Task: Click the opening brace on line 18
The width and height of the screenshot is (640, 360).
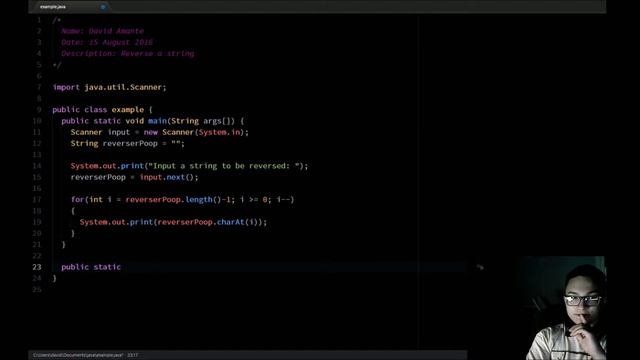Action: (73, 211)
